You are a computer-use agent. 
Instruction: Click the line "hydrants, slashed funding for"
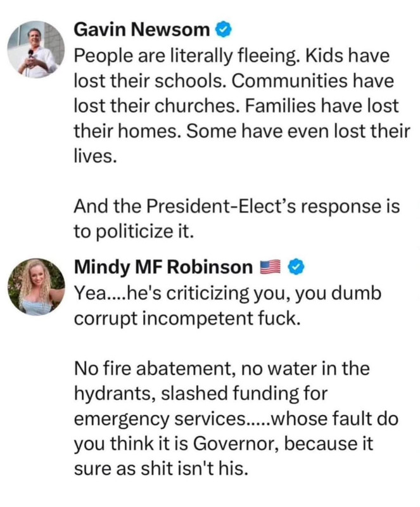[201, 394]
